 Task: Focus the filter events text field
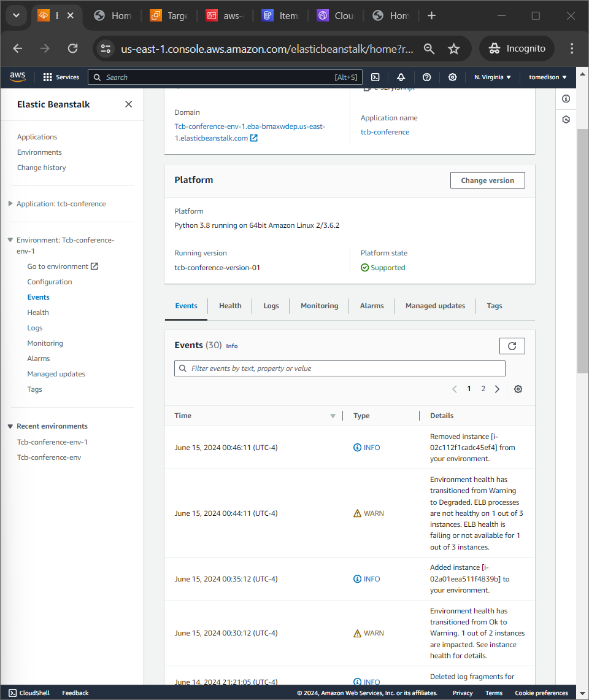(339, 368)
